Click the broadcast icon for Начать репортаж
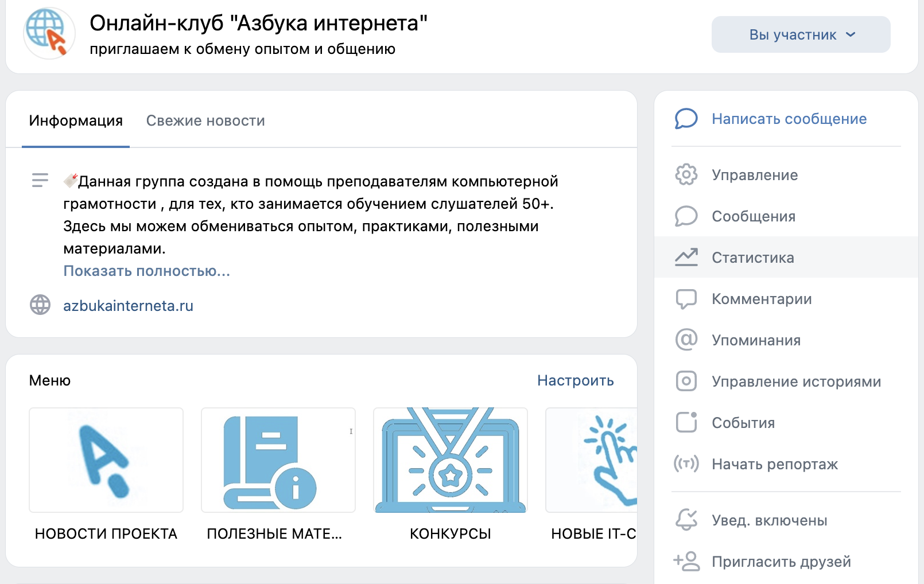 coord(686,464)
